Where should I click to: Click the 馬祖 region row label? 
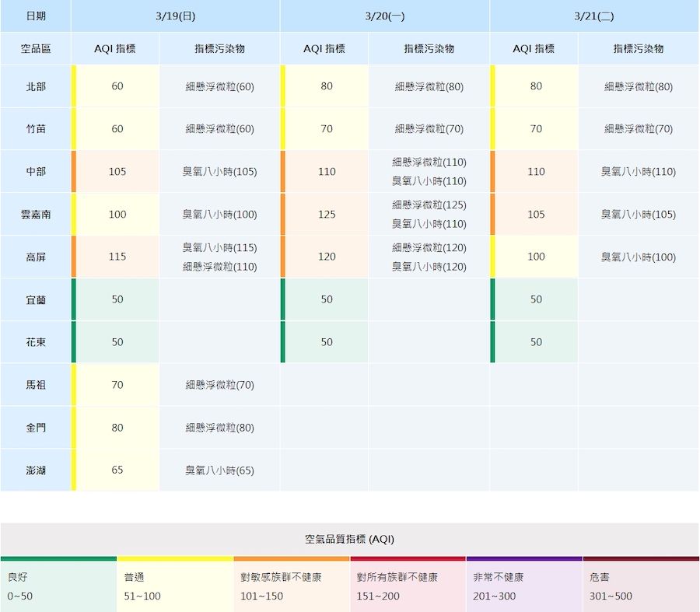(36, 385)
